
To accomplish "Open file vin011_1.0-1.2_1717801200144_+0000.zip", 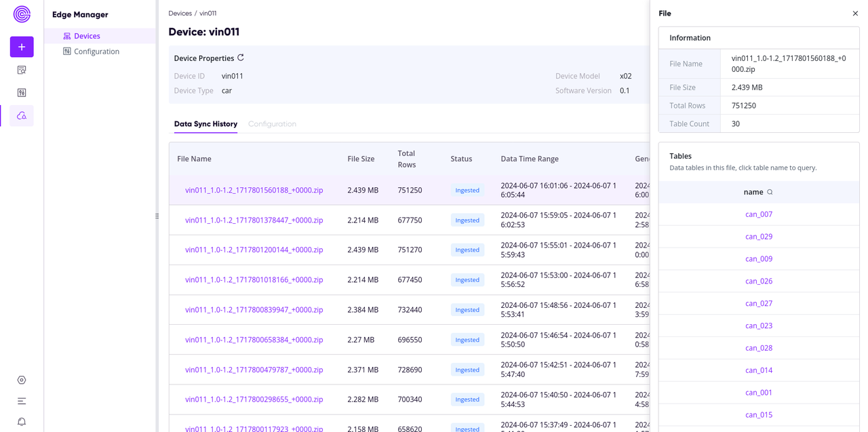I will click(254, 250).
